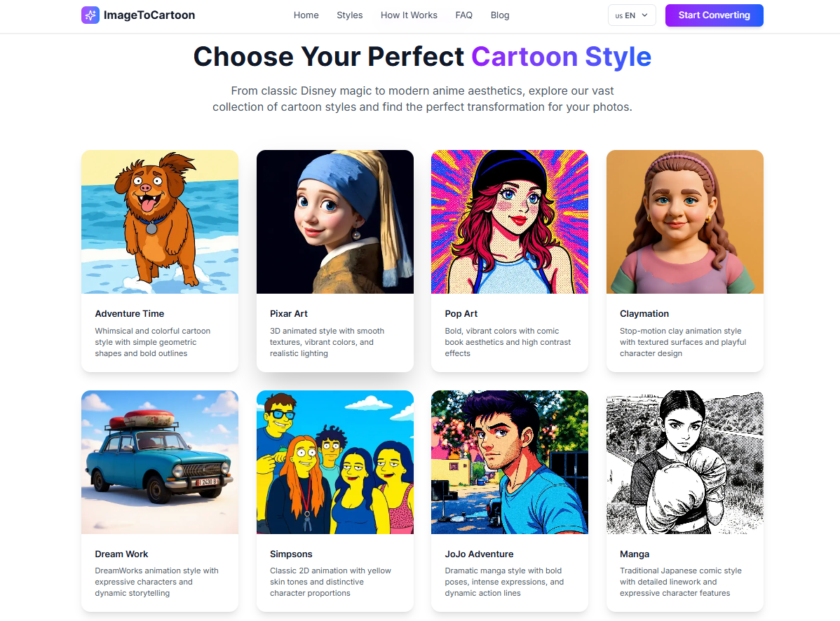Choose the Pixar Art pearl earring image
The height and width of the screenshot is (621, 840).
(334, 221)
